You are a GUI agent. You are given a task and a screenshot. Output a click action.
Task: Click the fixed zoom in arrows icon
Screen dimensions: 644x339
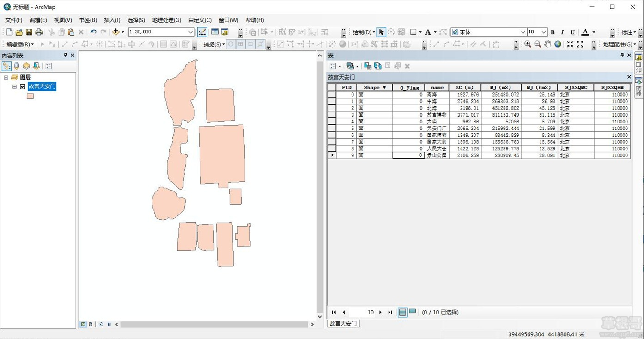point(570,44)
